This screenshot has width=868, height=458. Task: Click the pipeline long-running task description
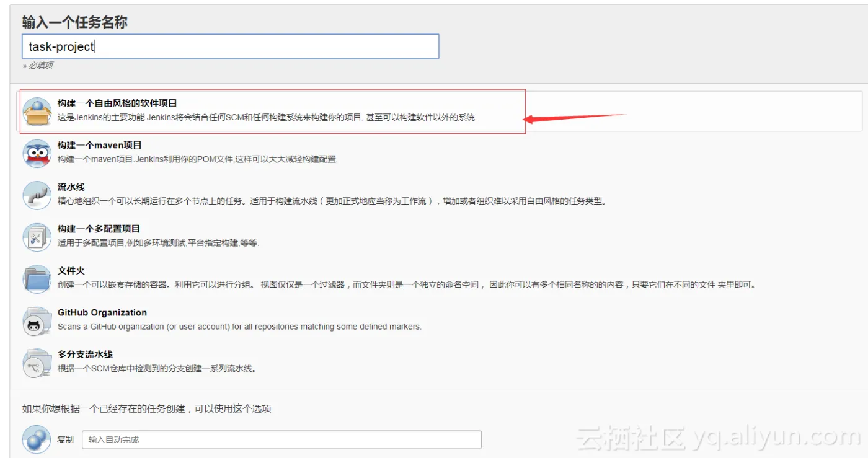pyautogui.click(x=332, y=201)
